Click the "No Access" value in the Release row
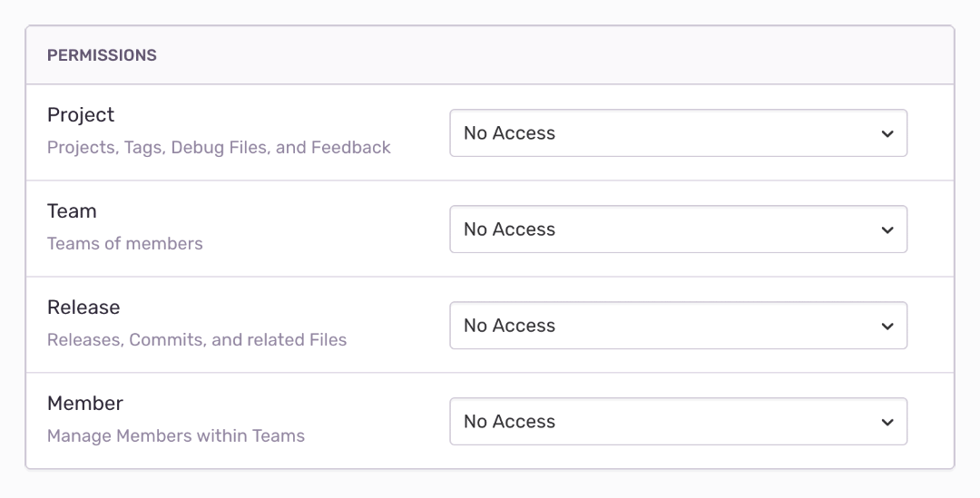This screenshot has width=980, height=498. point(509,326)
